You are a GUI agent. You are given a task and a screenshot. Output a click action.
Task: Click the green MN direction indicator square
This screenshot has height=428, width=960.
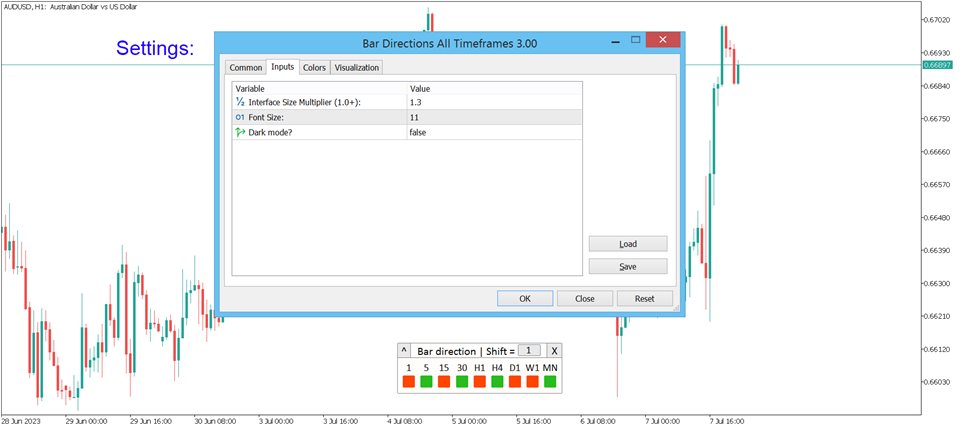coord(550,382)
